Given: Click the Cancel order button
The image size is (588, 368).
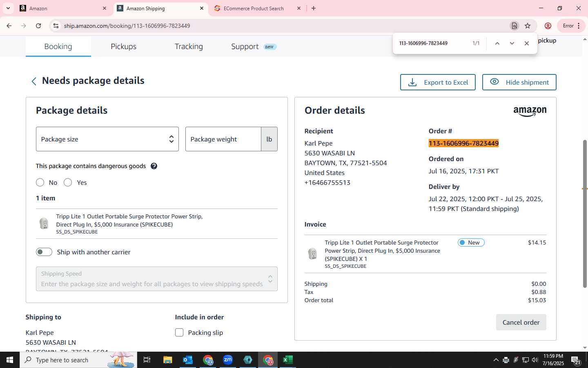Looking at the screenshot, I should pyautogui.click(x=521, y=322).
